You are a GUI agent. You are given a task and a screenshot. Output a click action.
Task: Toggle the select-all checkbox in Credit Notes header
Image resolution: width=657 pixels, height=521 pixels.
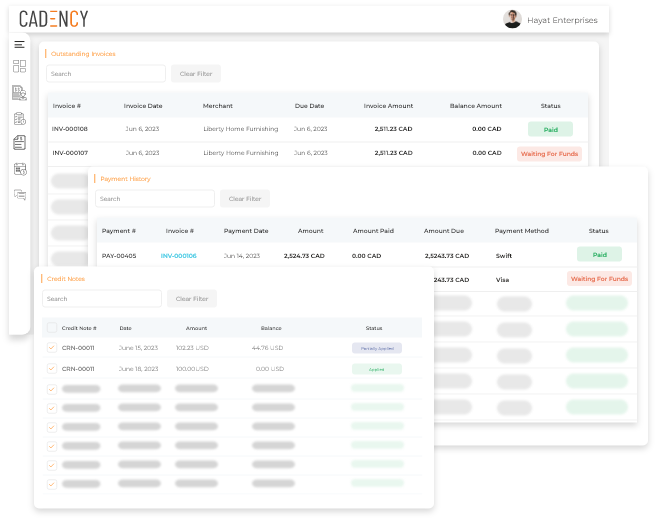52,328
